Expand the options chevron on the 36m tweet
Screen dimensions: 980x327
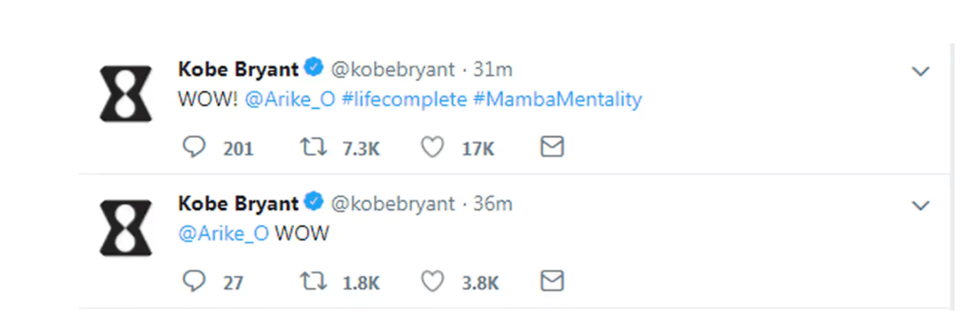(x=920, y=206)
